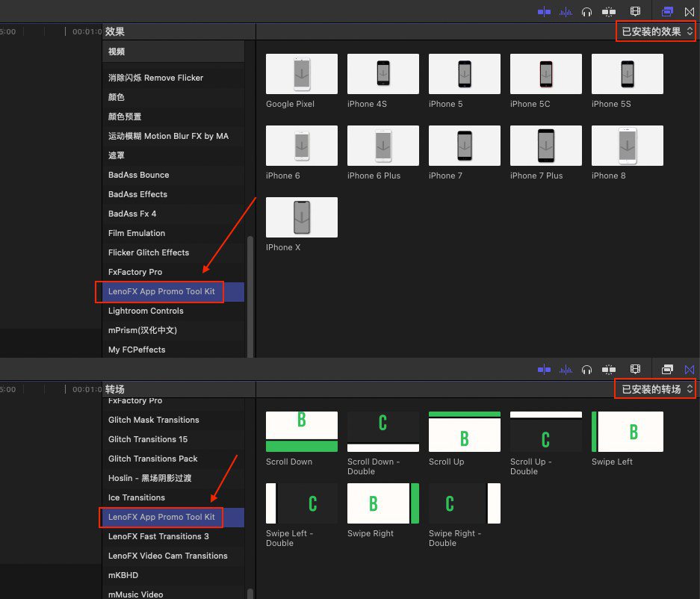The width and height of the screenshot is (700, 599).
Task: Select the iPhone 6 Plus effect thumbnail
Action: (383, 146)
